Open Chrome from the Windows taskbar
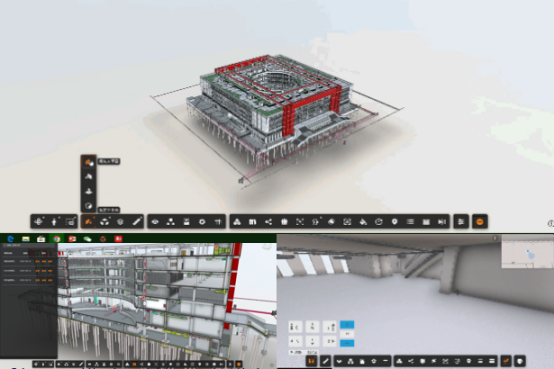The height and width of the screenshot is (369, 554). [57, 239]
